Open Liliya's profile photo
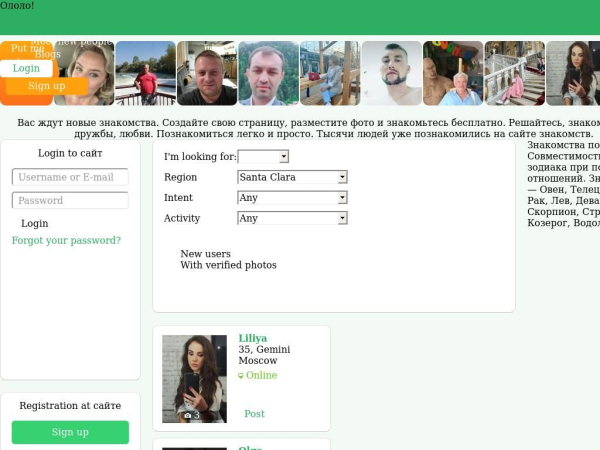The width and height of the screenshot is (600, 450). [x=194, y=379]
